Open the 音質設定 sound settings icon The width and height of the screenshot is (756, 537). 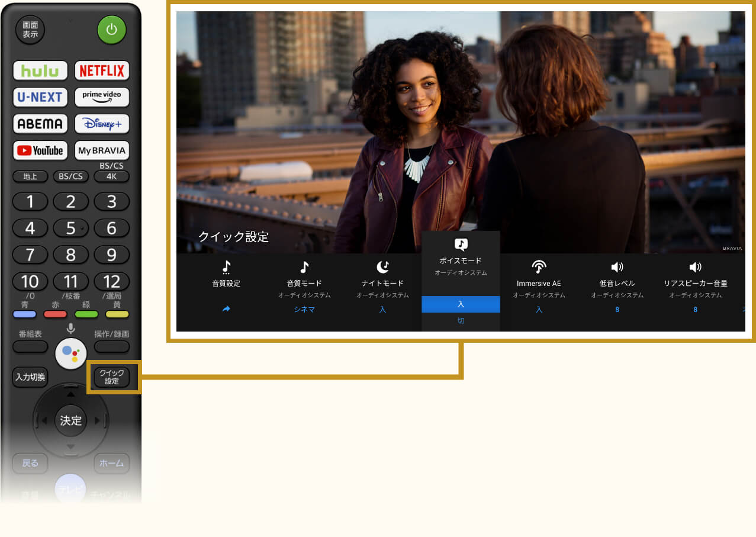226,268
